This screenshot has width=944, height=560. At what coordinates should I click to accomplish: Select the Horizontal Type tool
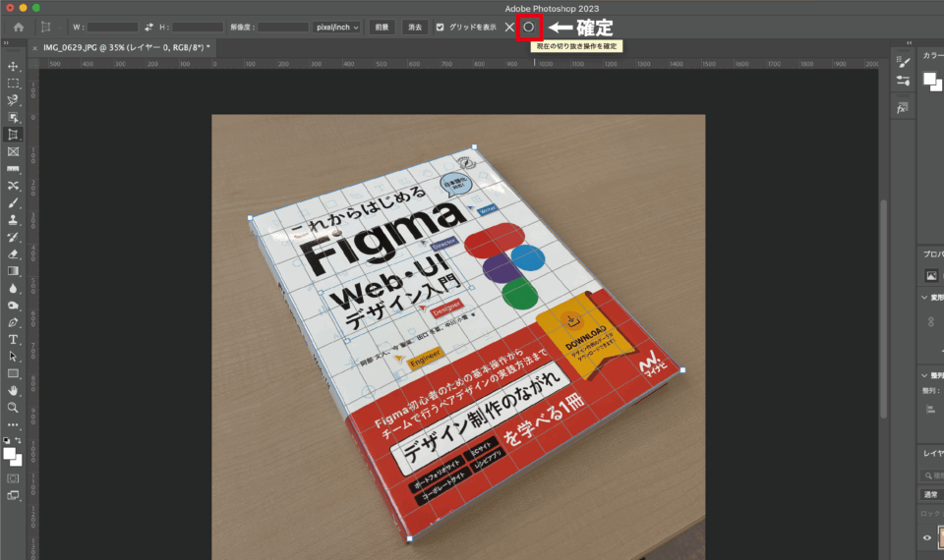(13, 339)
